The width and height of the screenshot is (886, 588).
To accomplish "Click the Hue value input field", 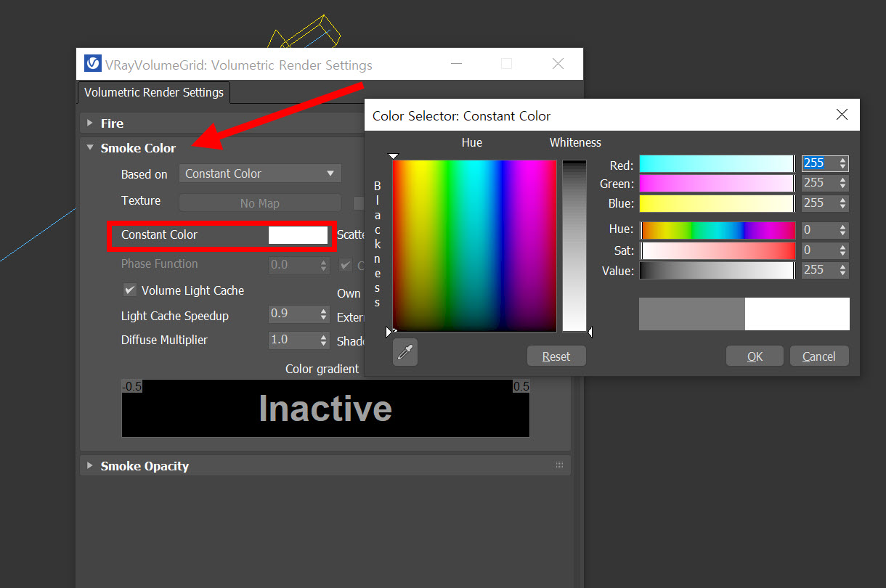I will tap(818, 230).
